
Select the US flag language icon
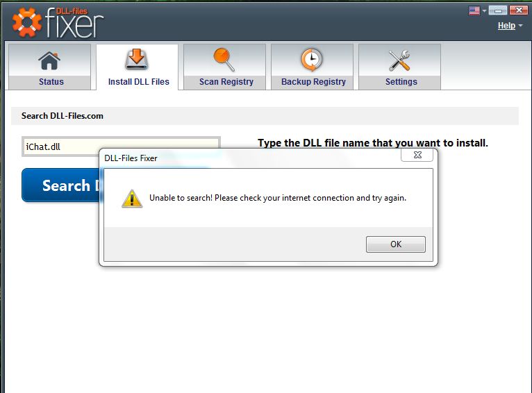pyautogui.click(x=474, y=10)
